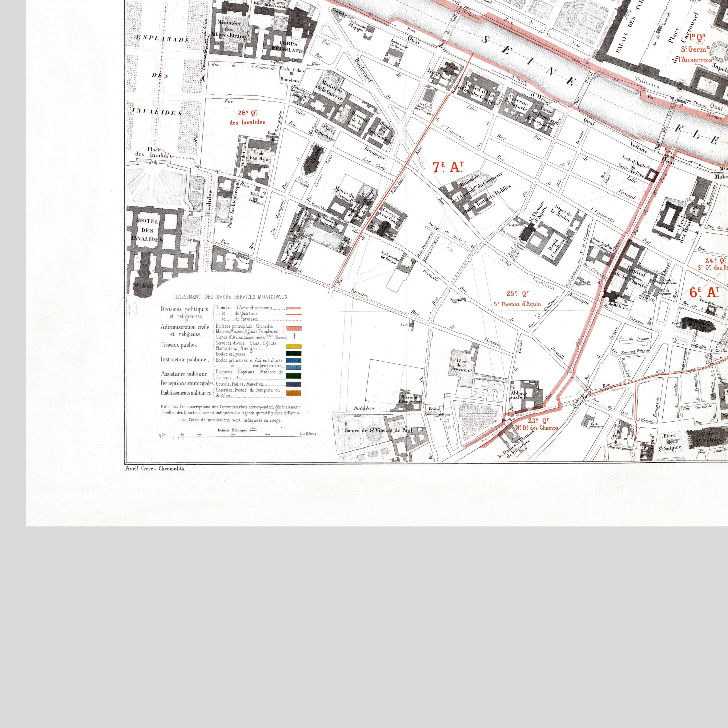Click the 'Cour du Dragon' label
This screenshot has height=728, width=728.
click(634, 338)
